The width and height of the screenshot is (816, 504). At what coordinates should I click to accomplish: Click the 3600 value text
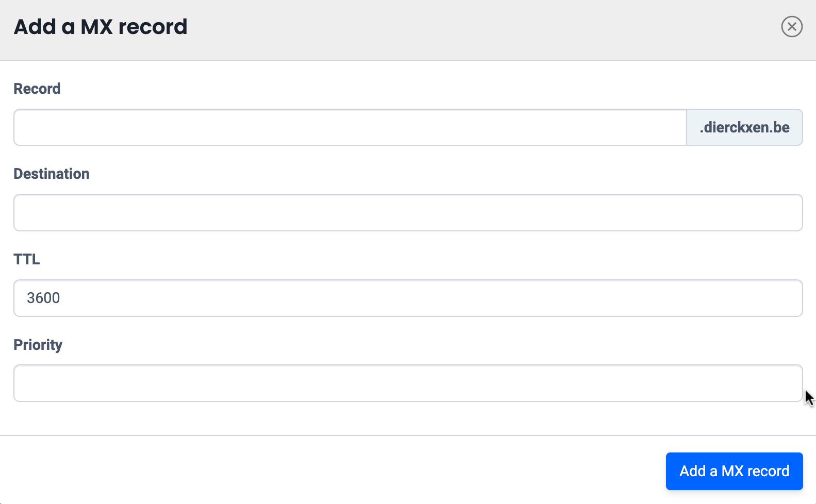[x=43, y=298]
